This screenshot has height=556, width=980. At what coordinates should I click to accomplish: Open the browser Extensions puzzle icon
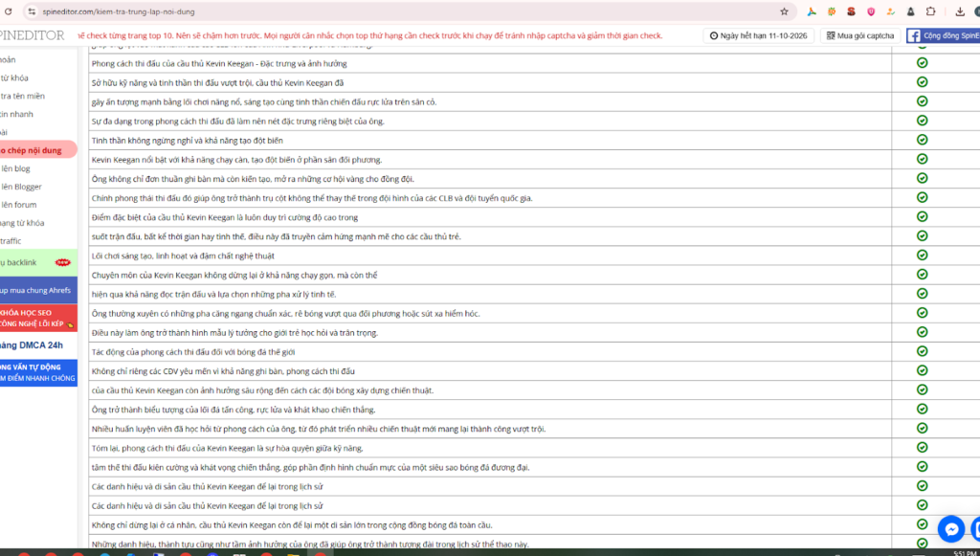[x=931, y=11]
